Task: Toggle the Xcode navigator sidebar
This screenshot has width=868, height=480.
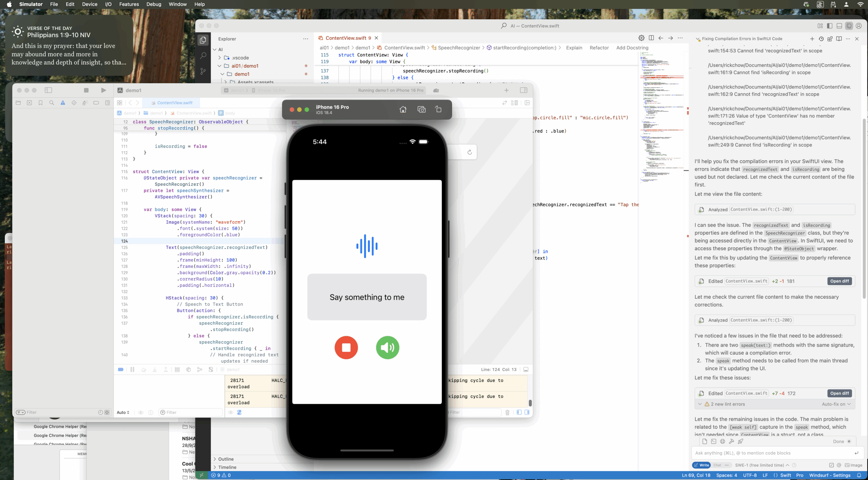Action: (48, 90)
